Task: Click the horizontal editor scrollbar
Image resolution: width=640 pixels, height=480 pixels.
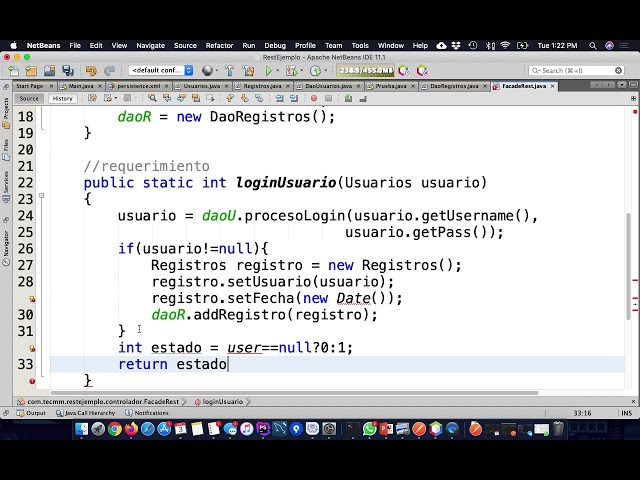Action: (x=294, y=393)
